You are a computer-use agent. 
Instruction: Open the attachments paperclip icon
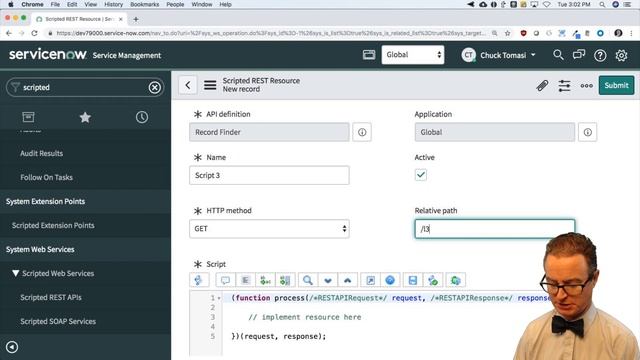pyautogui.click(x=542, y=86)
